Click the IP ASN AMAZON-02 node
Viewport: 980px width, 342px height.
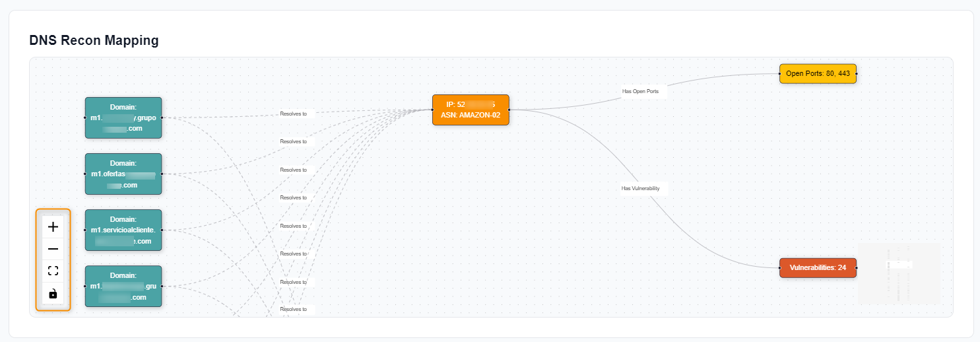coord(471,110)
